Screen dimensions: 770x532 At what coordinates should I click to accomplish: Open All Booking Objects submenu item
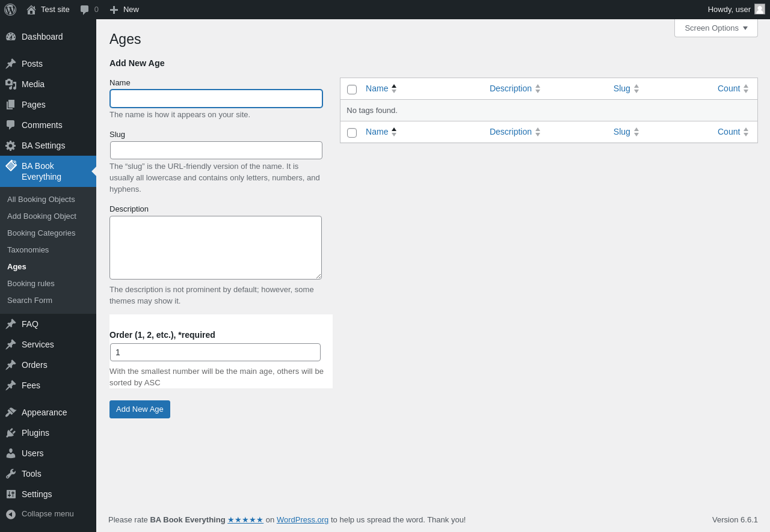[48, 200]
